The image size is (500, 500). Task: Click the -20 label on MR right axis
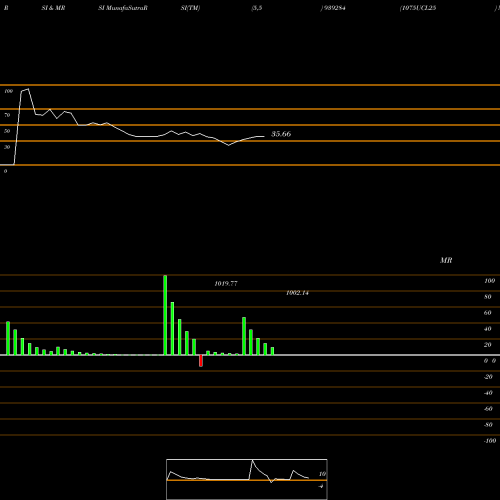[488, 377]
